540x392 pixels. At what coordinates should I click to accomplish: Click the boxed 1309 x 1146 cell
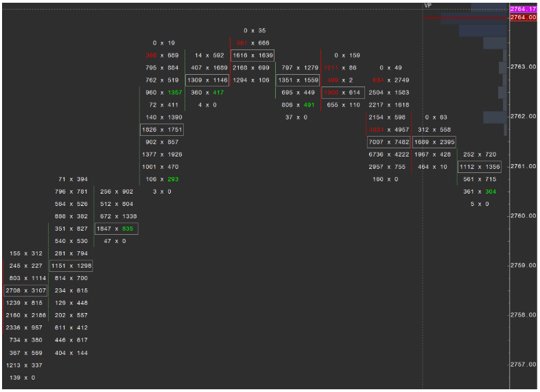[x=207, y=80]
